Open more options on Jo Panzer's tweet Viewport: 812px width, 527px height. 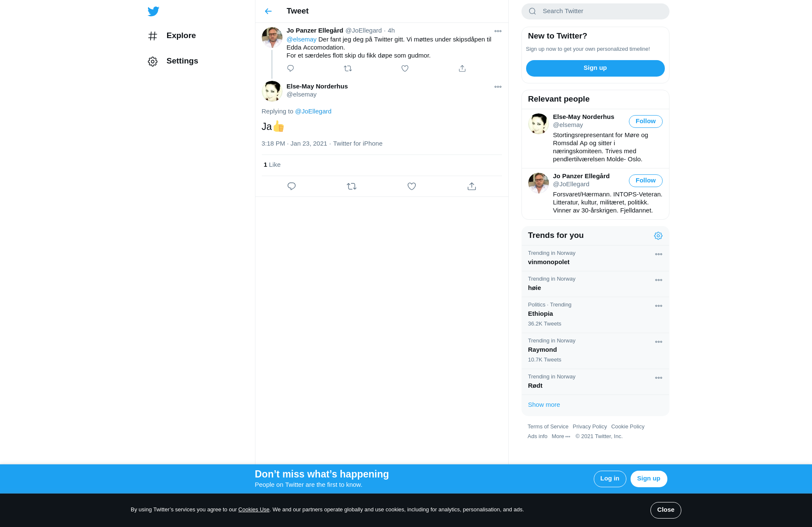[498, 31]
